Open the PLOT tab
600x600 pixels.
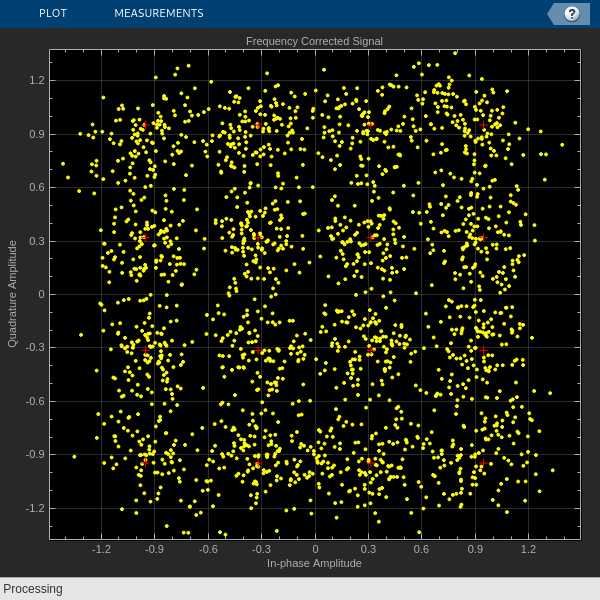(x=53, y=13)
